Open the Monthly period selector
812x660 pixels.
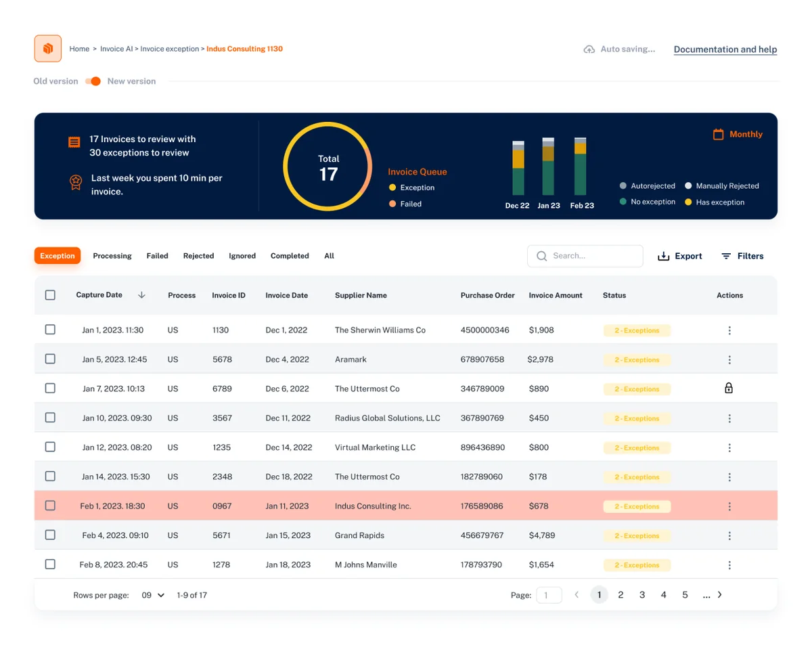738,134
